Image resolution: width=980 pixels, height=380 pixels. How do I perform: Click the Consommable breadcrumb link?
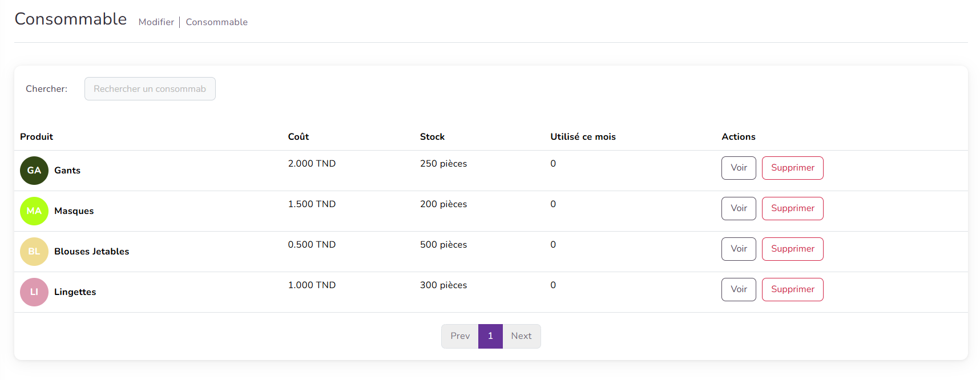pyautogui.click(x=216, y=22)
